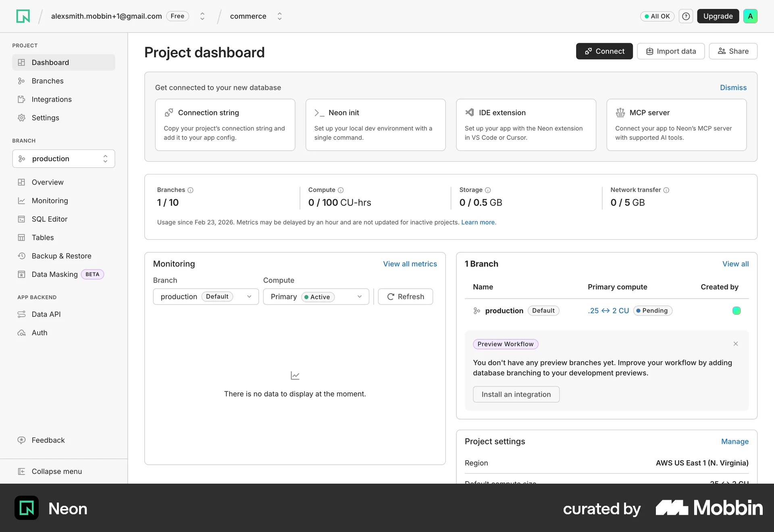The width and height of the screenshot is (774, 532).
Task: Click the Feedback speech bubble icon
Action: pyautogui.click(x=21, y=440)
